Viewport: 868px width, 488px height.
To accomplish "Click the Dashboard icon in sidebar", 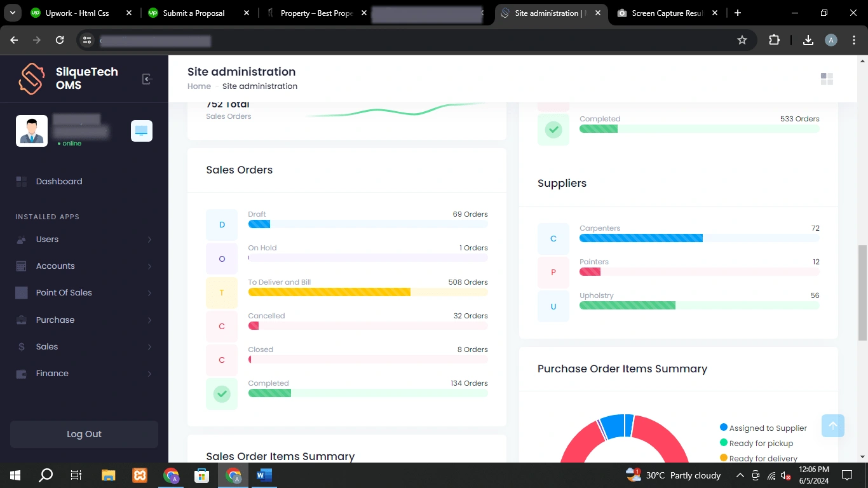I will [x=22, y=182].
